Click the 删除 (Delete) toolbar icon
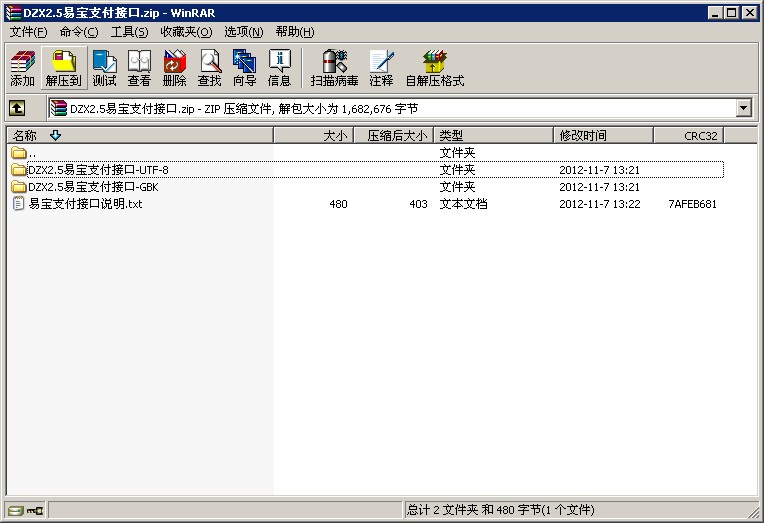 point(174,68)
